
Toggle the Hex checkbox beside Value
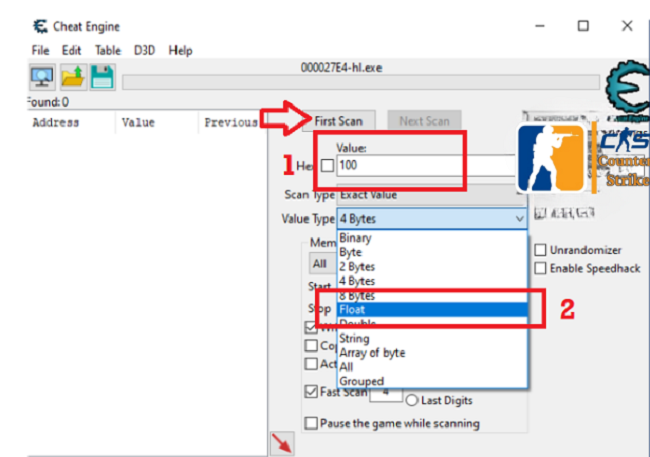pyautogui.click(x=328, y=165)
